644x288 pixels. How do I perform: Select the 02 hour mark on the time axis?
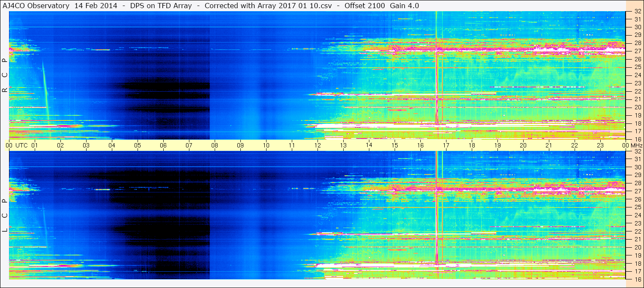tap(60, 145)
